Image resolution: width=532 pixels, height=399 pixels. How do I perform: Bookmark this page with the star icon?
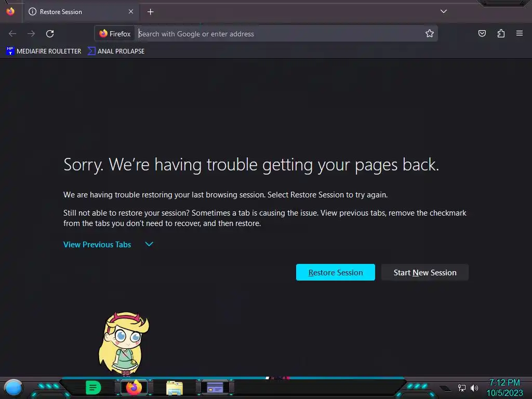pyautogui.click(x=430, y=34)
